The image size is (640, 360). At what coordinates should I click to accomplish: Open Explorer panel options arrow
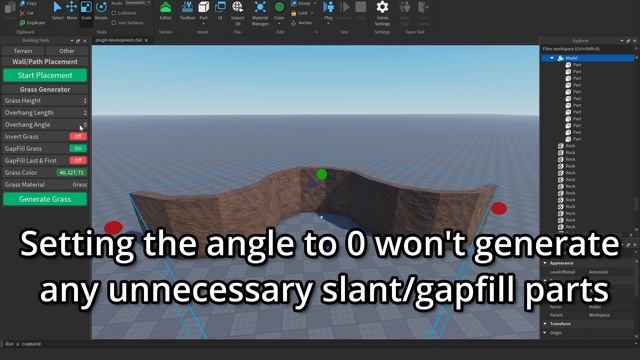[x=622, y=41]
